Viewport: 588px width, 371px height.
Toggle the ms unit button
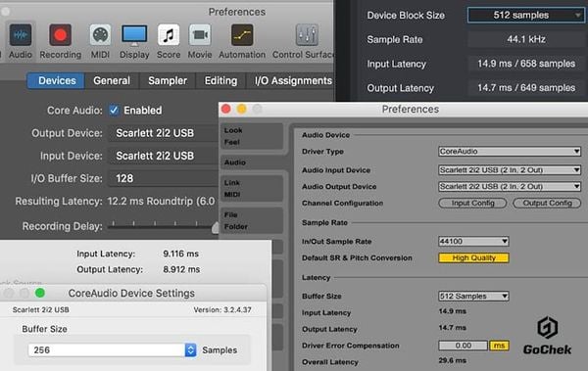499,346
